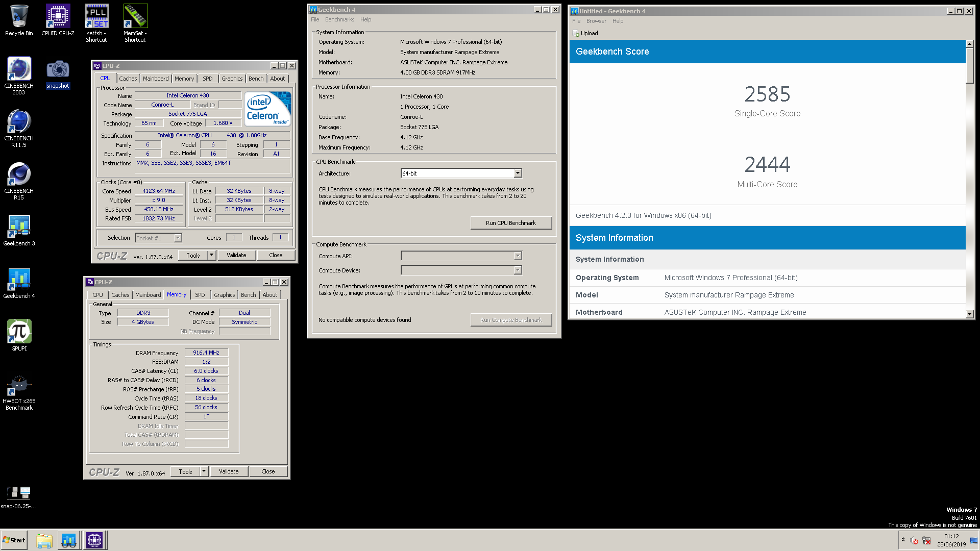
Task: Click the Multi-Core Score 2444
Action: click(767, 165)
